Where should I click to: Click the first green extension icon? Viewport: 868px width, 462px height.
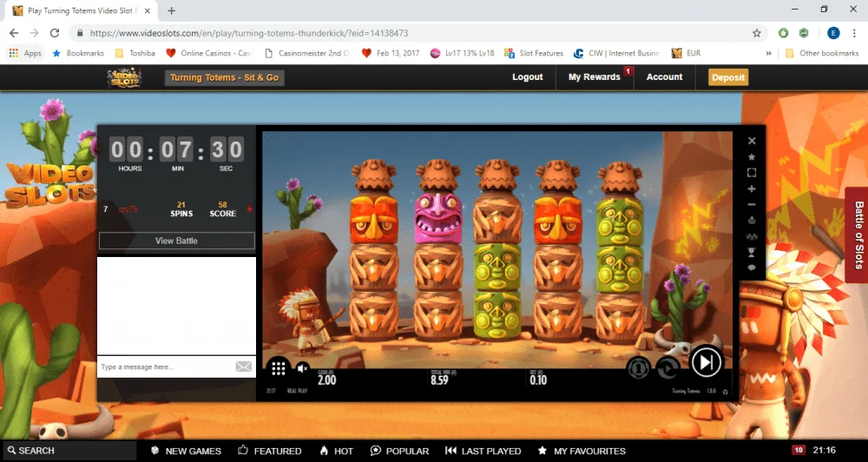pos(783,33)
